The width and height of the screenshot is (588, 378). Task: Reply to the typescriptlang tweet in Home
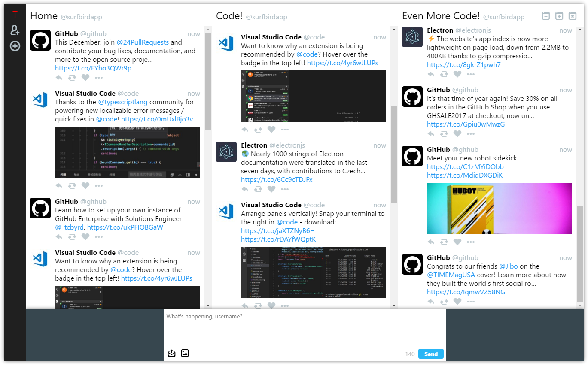59,186
